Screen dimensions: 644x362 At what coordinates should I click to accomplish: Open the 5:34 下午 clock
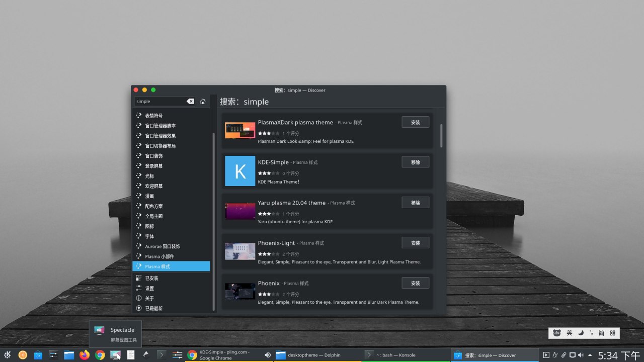tap(619, 355)
